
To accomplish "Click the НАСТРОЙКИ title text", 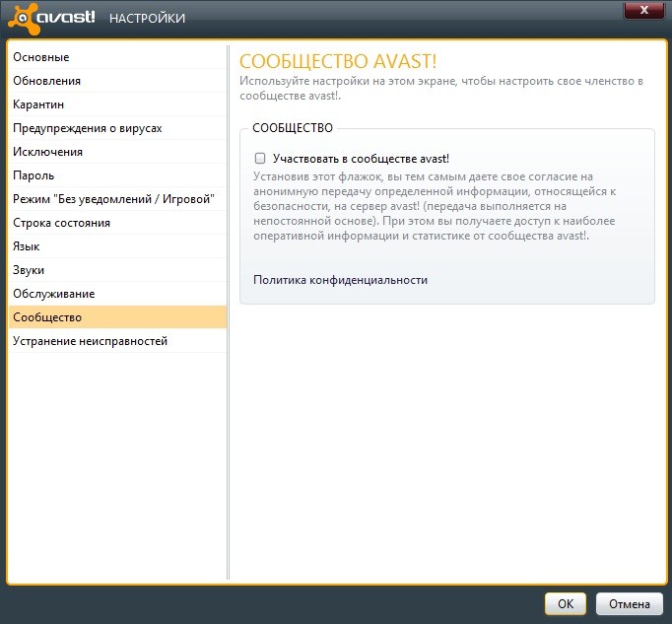I will click(147, 19).
